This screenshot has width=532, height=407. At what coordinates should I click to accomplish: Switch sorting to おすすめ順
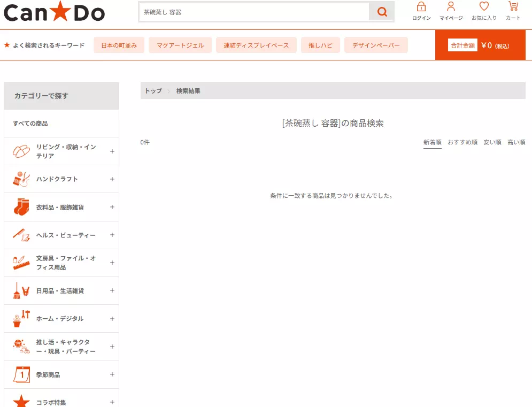(x=462, y=142)
